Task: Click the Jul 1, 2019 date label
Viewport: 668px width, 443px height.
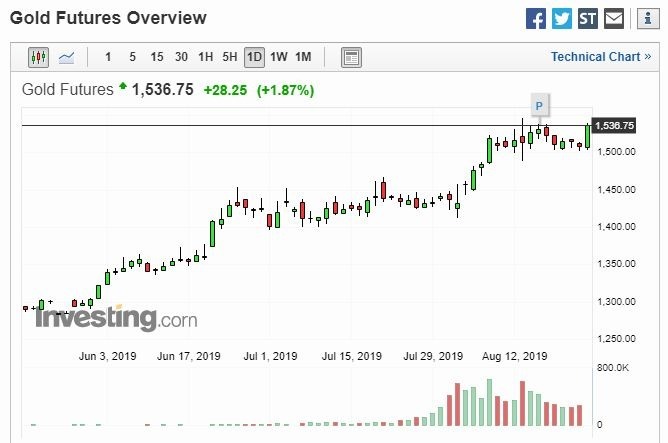Action: (270, 356)
